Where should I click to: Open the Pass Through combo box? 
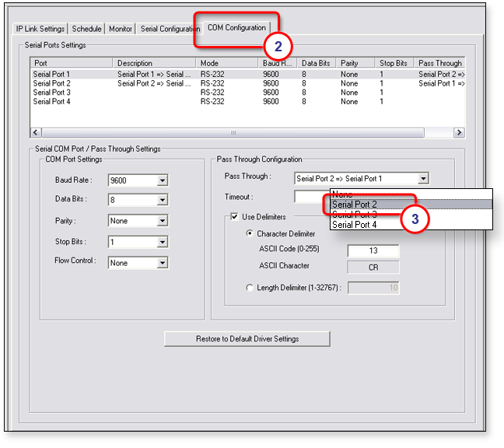tap(422, 178)
